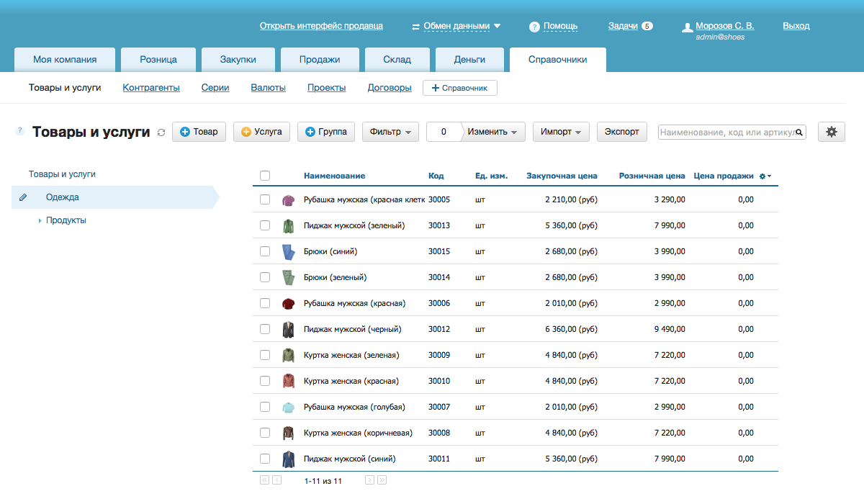Viewport: 864px width, 504px height.
Task: Check the box for Брюки (синий)
Action: coord(265,251)
